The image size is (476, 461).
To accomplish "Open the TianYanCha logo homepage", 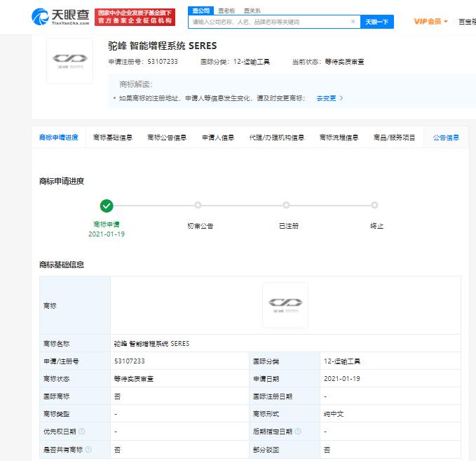I will [60, 17].
